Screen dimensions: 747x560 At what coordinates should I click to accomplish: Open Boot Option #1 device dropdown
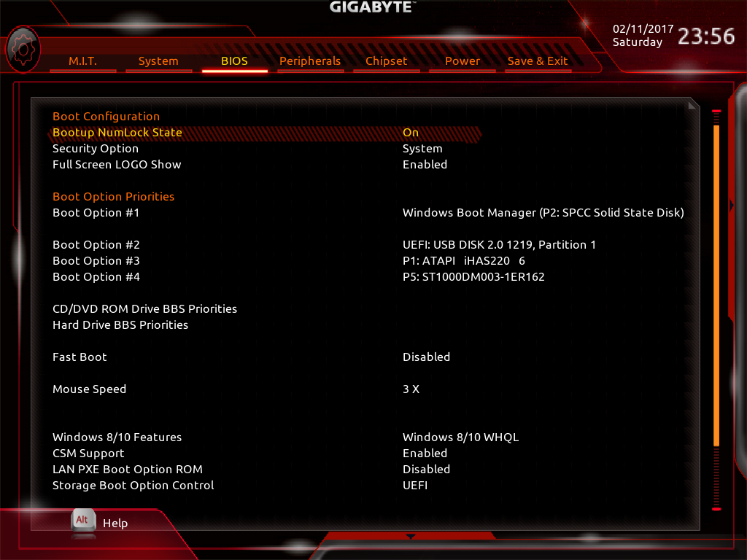543,212
